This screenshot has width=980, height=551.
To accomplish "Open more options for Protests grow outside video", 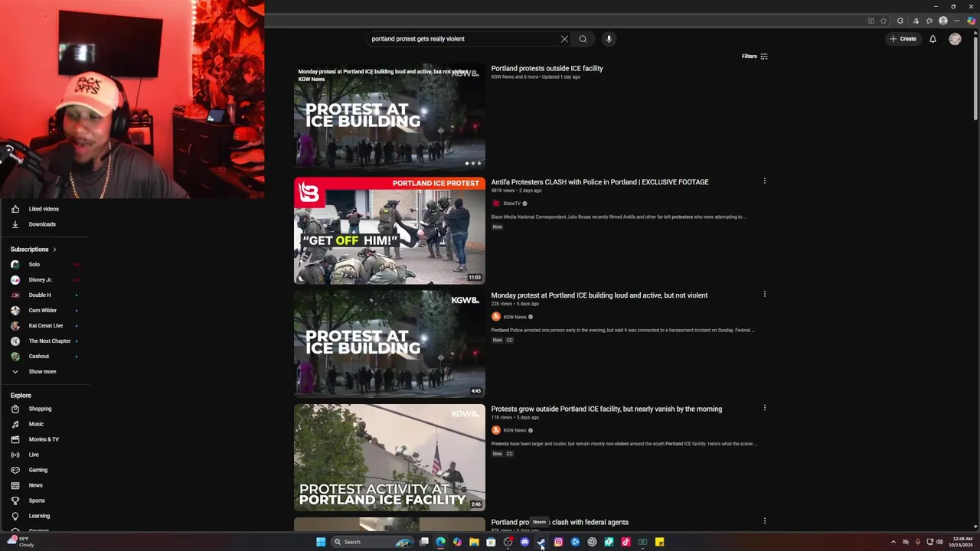I will pyautogui.click(x=764, y=408).
